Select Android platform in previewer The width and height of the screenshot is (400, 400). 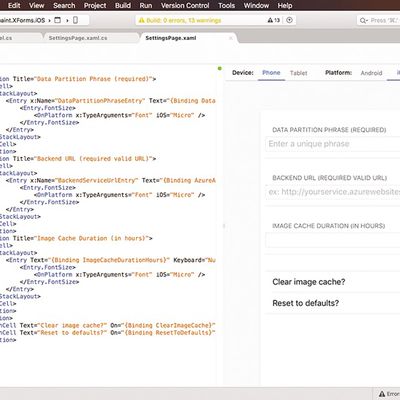pos(371,73)
